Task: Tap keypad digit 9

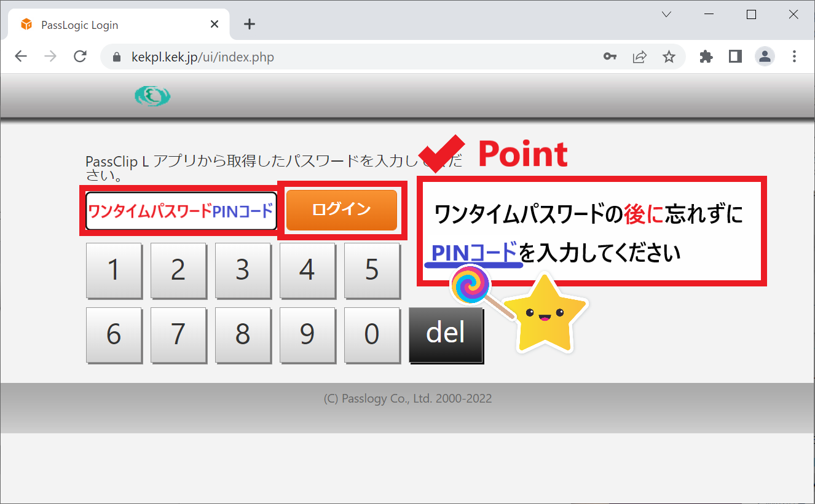Action: coord(307,335)
